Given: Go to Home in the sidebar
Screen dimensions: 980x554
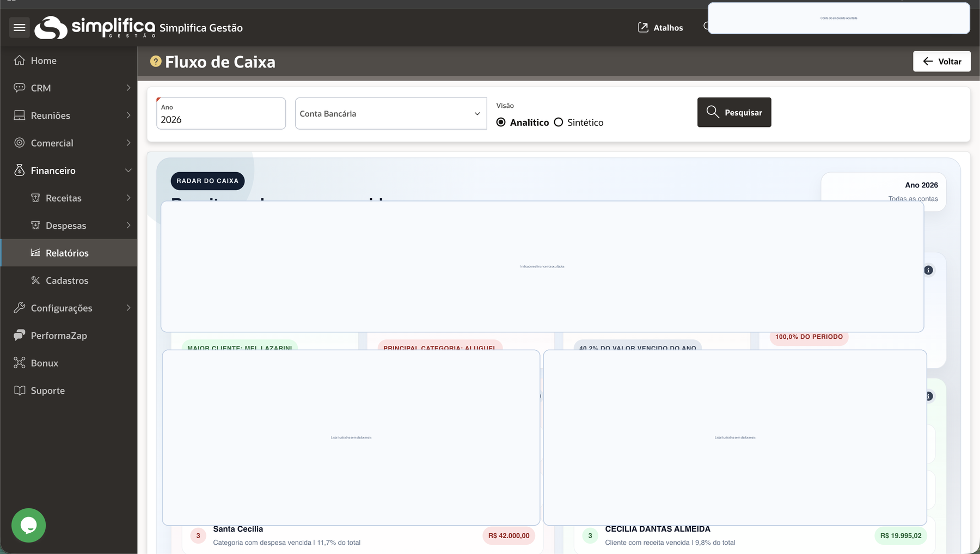Looking at the screenshot, I should [x=44, y=60].
